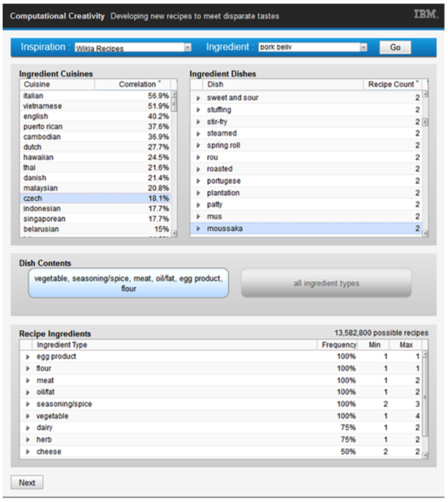Expand the seasoning/spice ingredient row
Viewport: 448px width, 502px height.
coord(28,404)
